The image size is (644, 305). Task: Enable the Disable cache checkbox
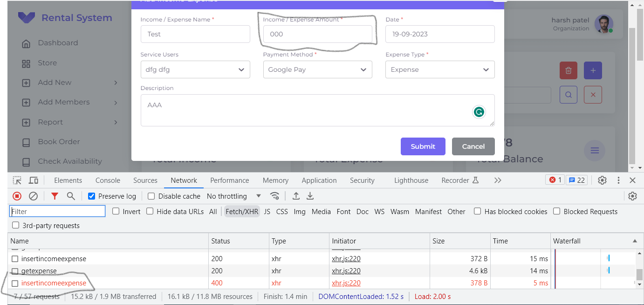pos(151,196)
